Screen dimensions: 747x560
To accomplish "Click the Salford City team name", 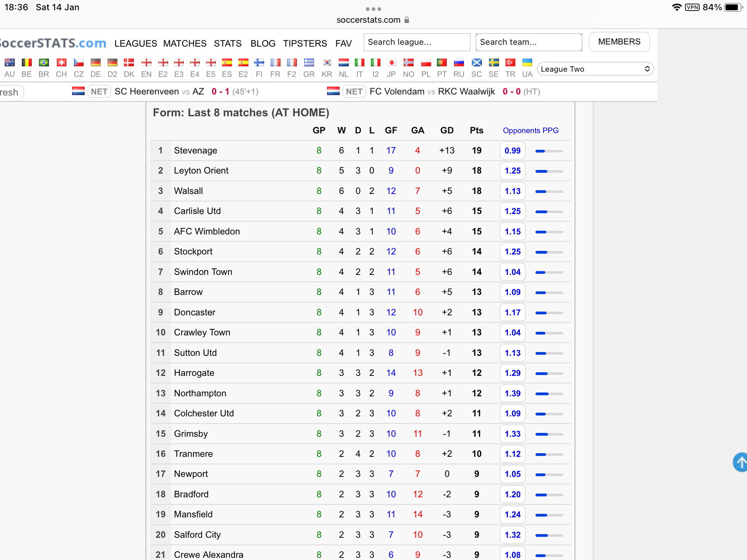I will pos(197,535).
